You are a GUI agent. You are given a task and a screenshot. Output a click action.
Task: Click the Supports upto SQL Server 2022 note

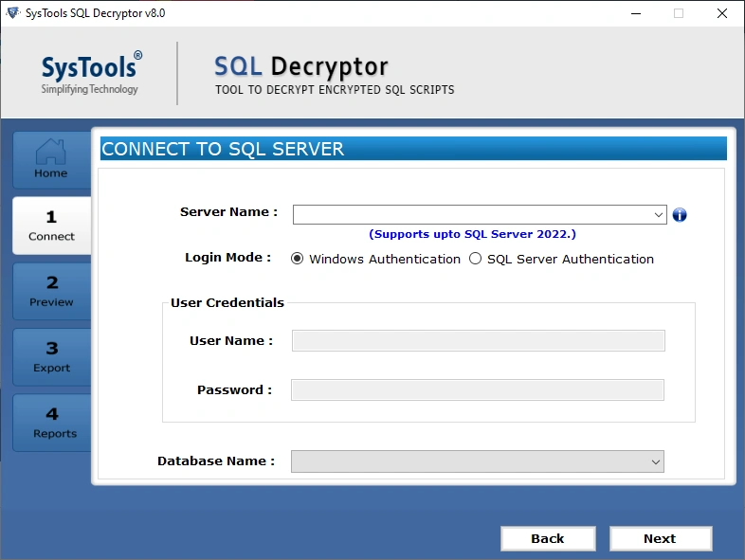tap(472, 234)
